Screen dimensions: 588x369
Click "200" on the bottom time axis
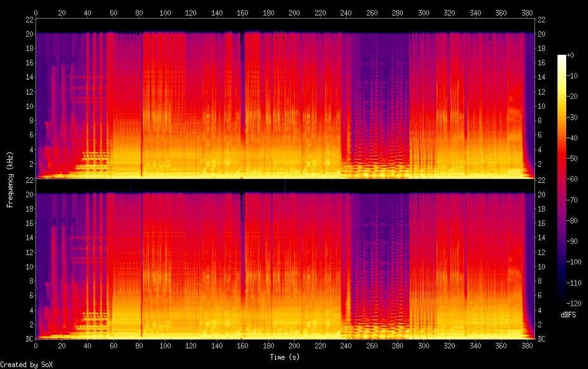[294, 346]
